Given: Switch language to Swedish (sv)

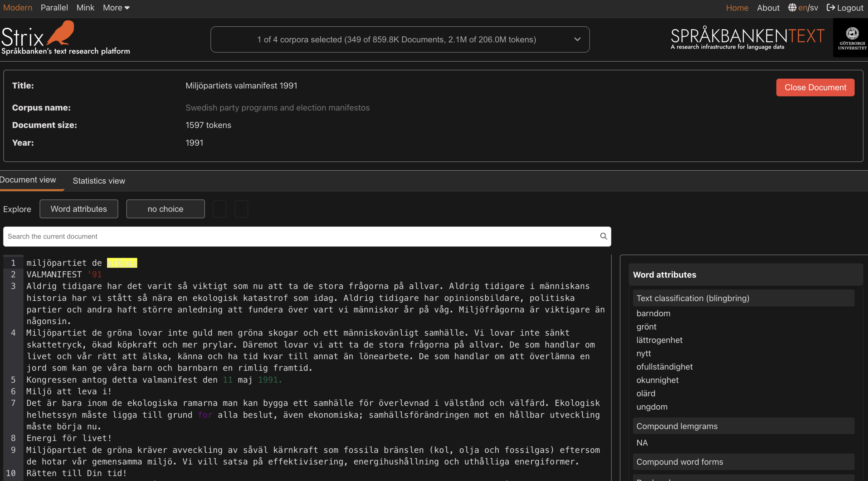Looking at the screenshot, I should [814, 8].
